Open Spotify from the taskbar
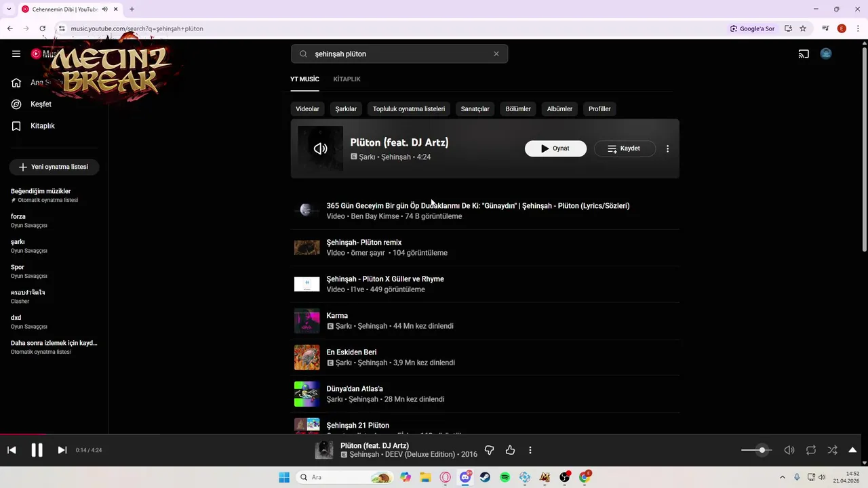 [x=505, y=477]
